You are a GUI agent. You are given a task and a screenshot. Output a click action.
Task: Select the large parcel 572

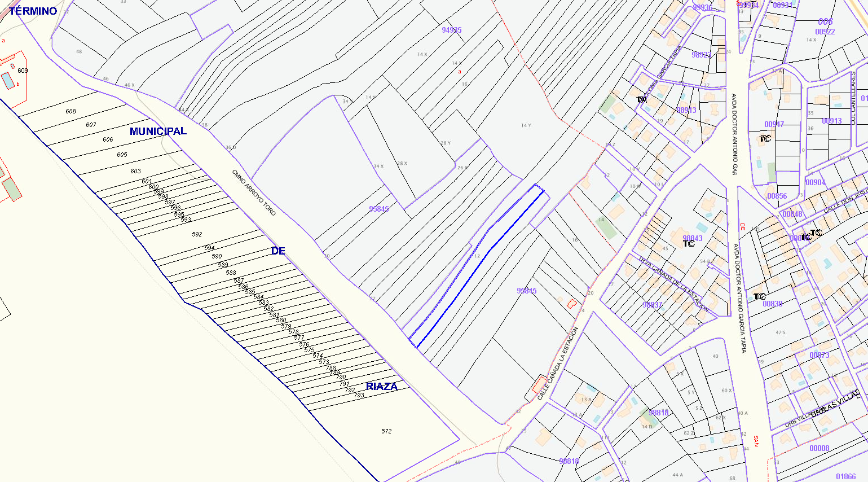(x=386, y=431)
